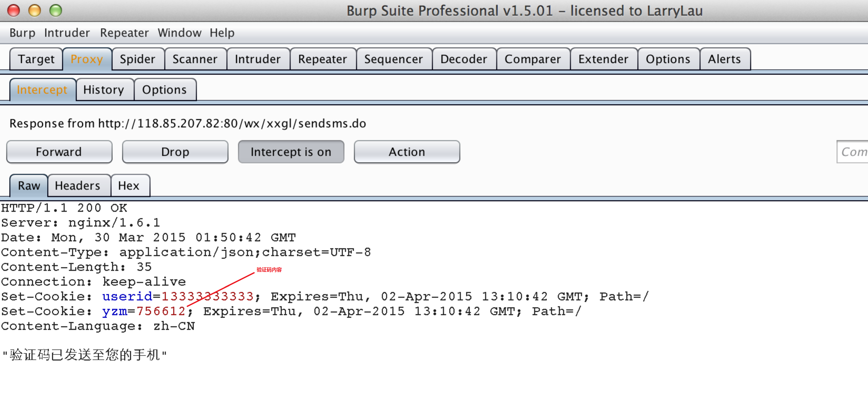Open the Decoder tab
Image resolution: width=868 pixels, height=411 pixels.
(x=464, y=59)
